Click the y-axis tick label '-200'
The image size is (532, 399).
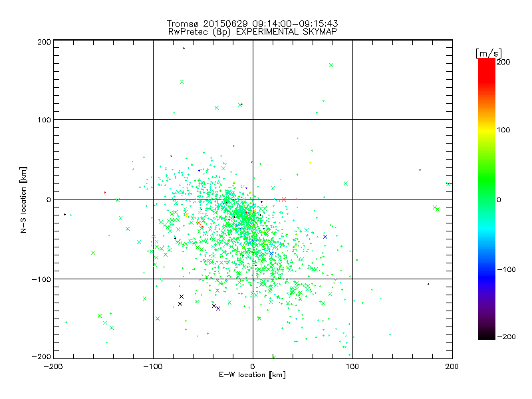(x=41, y=356)
